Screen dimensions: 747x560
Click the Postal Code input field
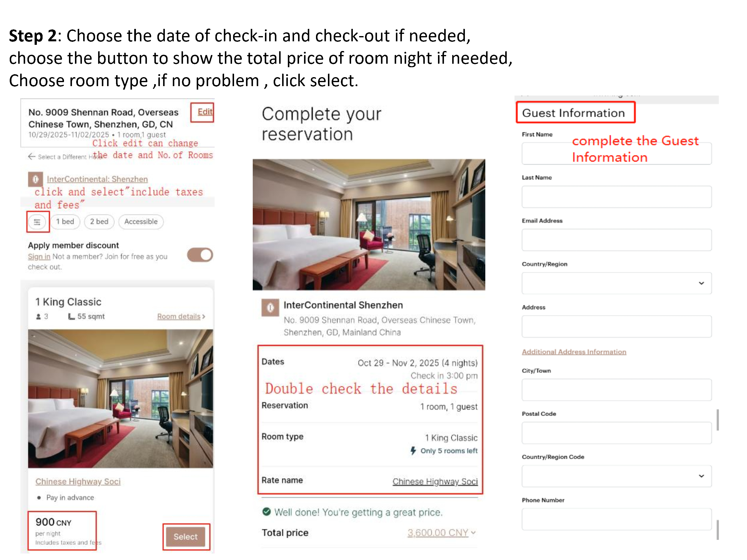[616, 433]
